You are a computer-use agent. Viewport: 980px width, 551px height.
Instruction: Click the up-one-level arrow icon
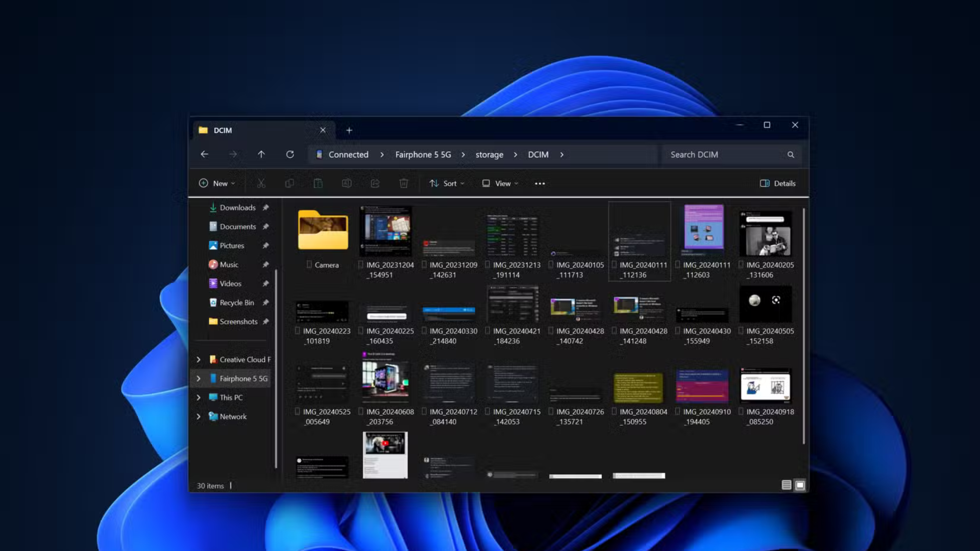[x=261, y=154]
